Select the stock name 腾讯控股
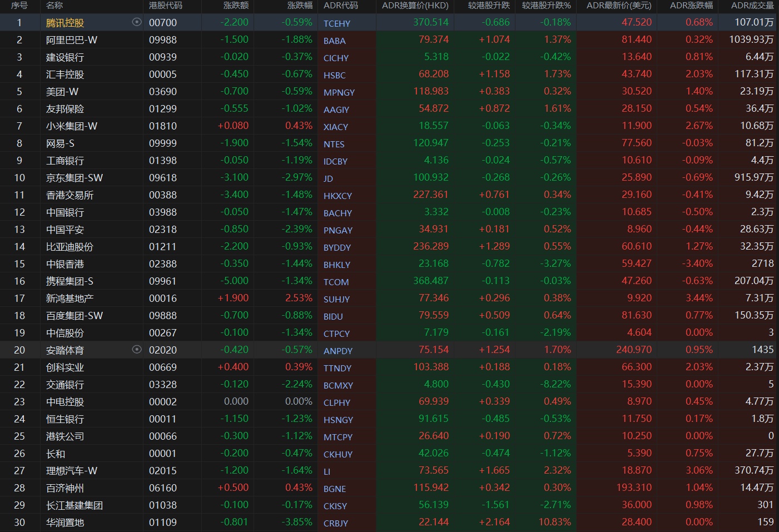This screenshot has height=532, width=779. 65,23
